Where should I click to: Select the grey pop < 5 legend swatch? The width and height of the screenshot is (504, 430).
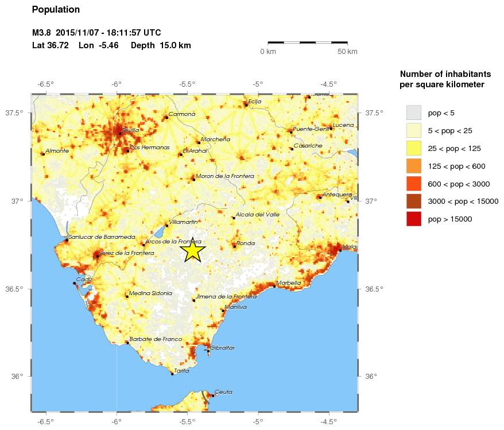pyautogui.click(x=414, y=113)
